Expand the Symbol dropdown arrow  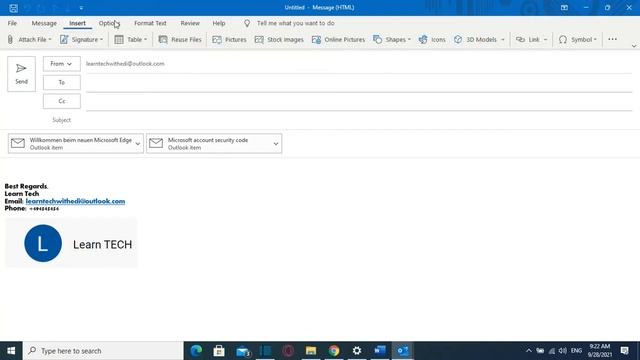(x=595, y=40)
